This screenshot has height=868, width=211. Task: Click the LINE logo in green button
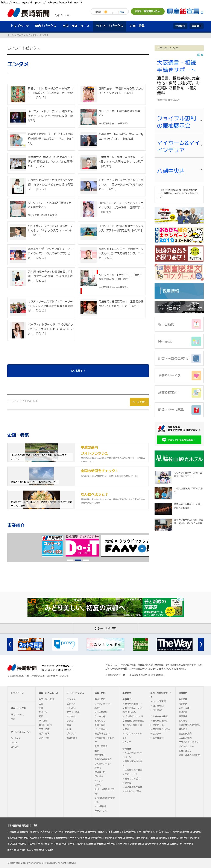point(164,440)
